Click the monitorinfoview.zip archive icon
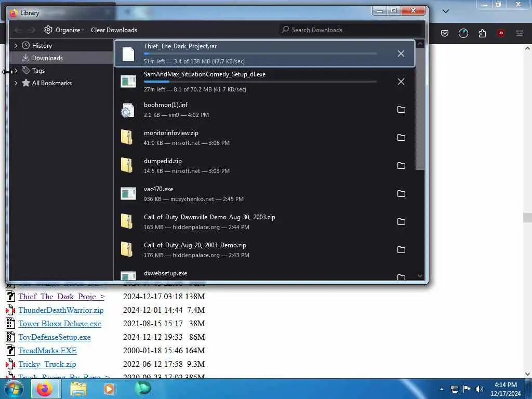 point(127,137)
